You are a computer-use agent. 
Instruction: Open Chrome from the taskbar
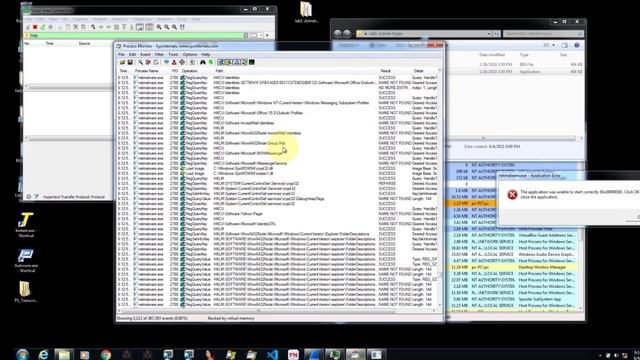click(x=106, y=354)
